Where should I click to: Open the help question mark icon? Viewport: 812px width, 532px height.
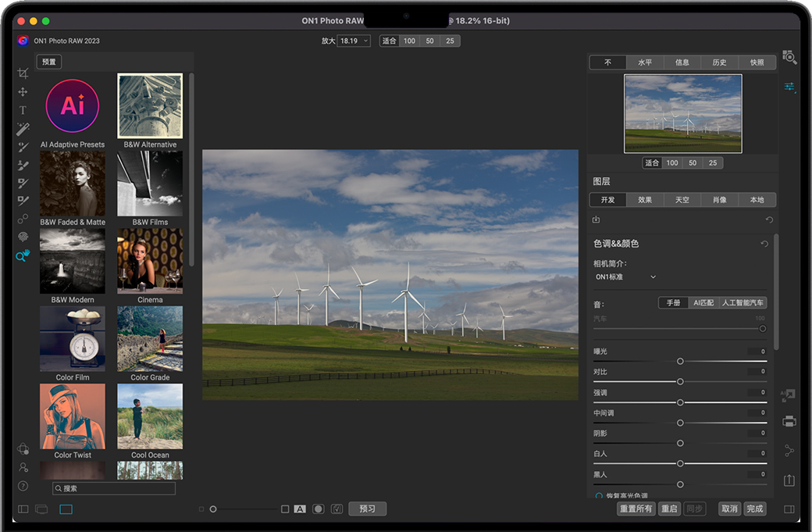[23, 486]
